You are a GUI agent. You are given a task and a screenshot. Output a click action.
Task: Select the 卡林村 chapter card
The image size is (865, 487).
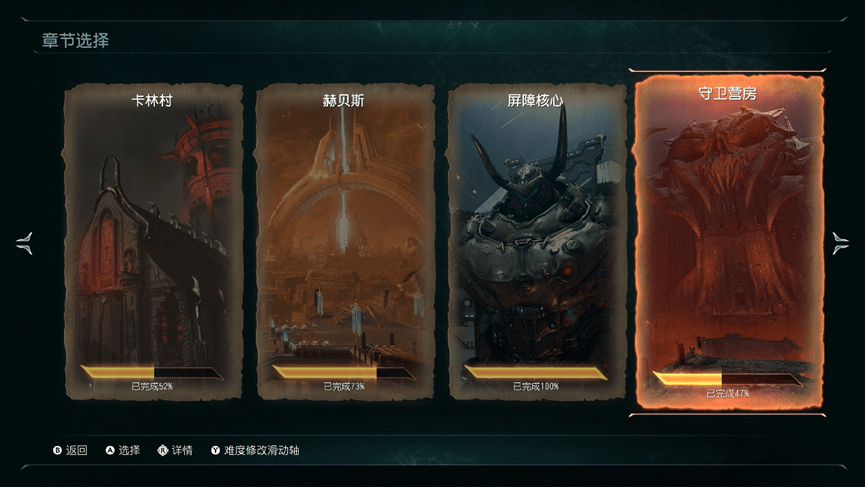pos(153,242)
